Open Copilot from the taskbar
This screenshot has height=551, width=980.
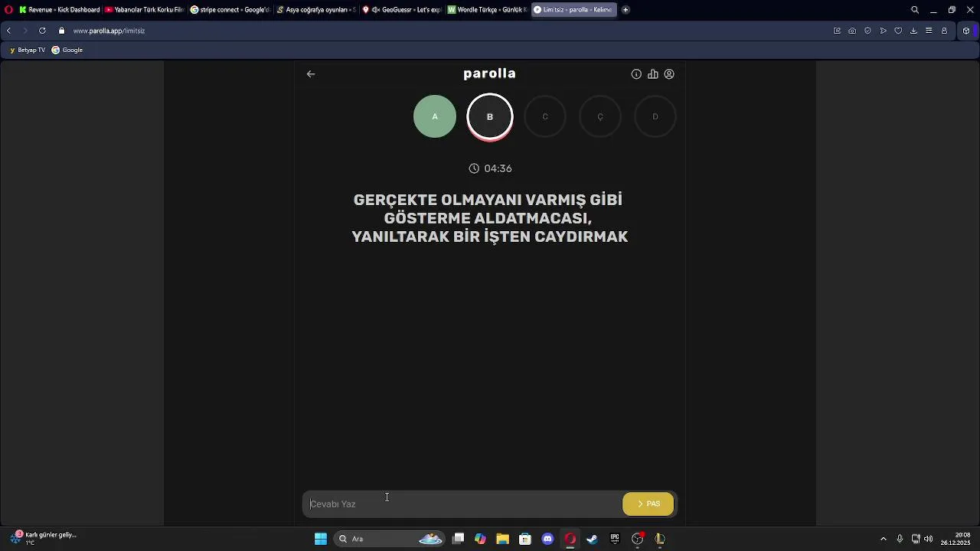click(480, 539)
